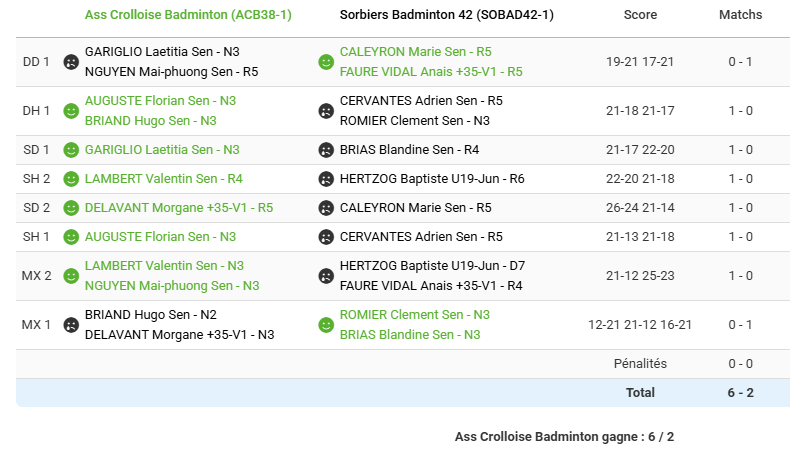Click sad face beside BRIAND Hugo in MX 1
This screenshot has height=454, width=790.
[x=71, y=325]
